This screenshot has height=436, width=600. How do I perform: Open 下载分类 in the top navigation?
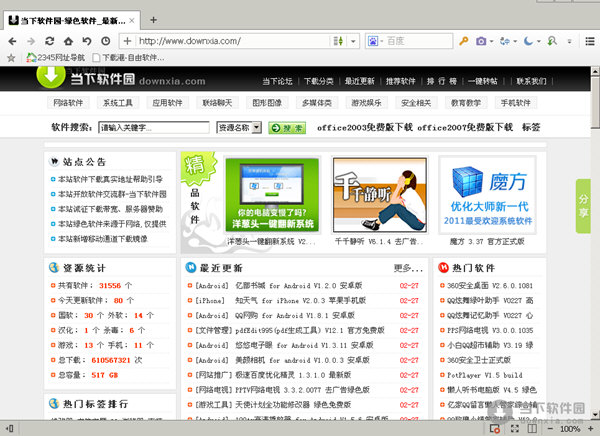(x=318, y=81)
